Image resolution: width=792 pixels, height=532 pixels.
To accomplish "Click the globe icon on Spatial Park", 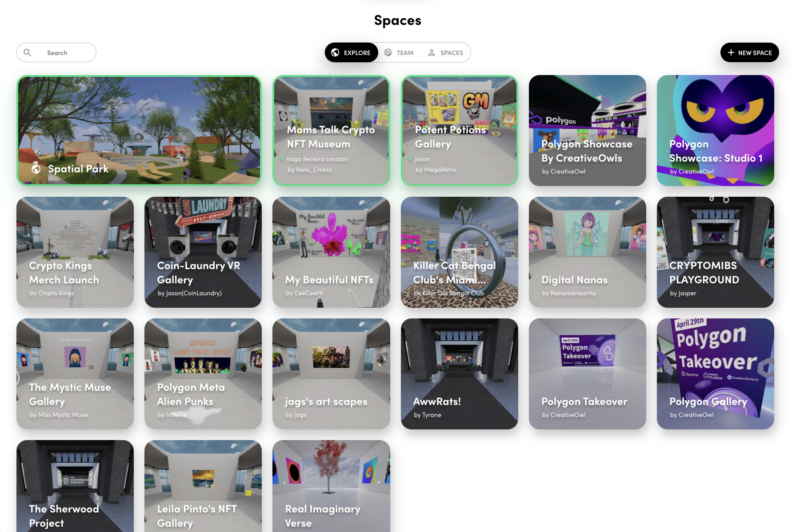I will click(x=36, y=169).
